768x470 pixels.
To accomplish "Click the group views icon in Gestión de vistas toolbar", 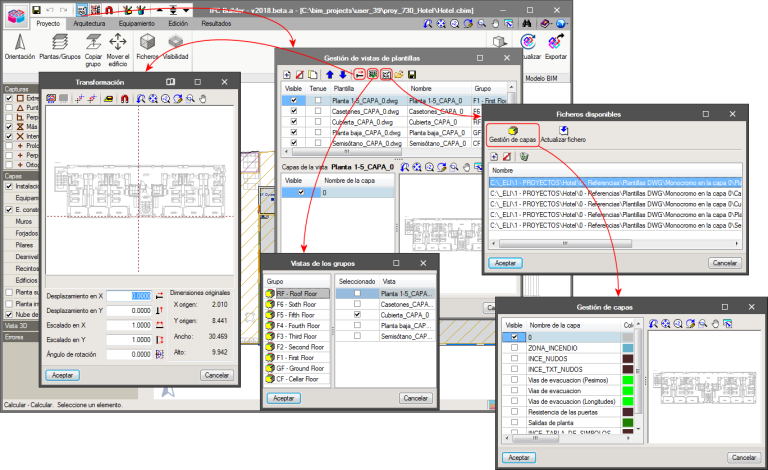I will 373,74.
